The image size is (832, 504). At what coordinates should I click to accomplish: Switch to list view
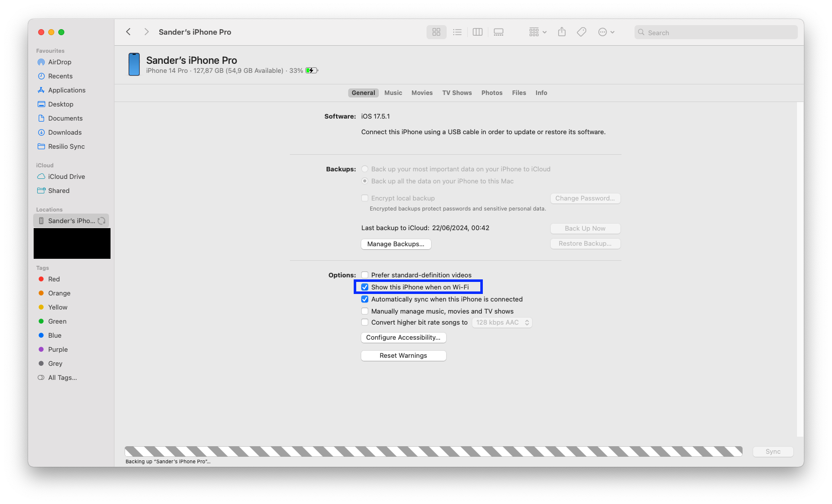coord(457,32)
